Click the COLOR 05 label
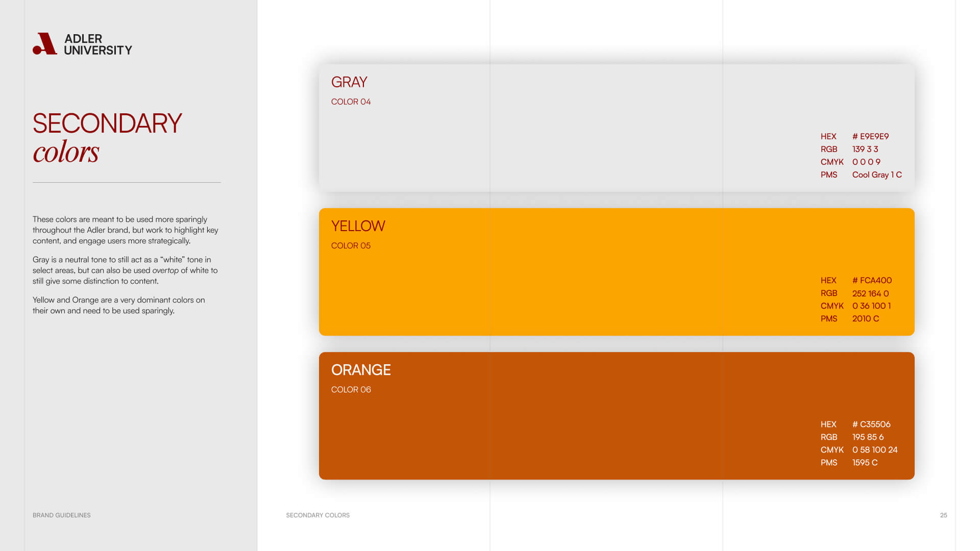Image resolution: width=980 pixels, height=551 pixels. [351, 245]
